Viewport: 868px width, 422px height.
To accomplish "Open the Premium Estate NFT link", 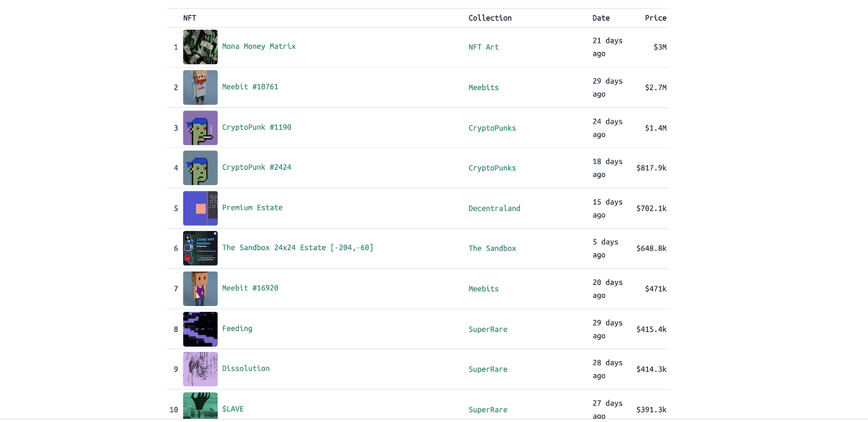I will click(x=252, y=208).
